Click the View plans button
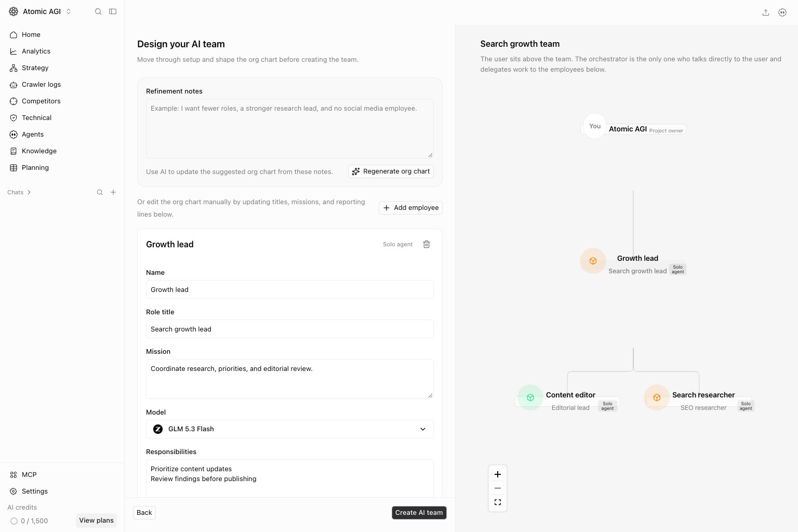Screen dimensions: 798x532 (x=96, y=521)
